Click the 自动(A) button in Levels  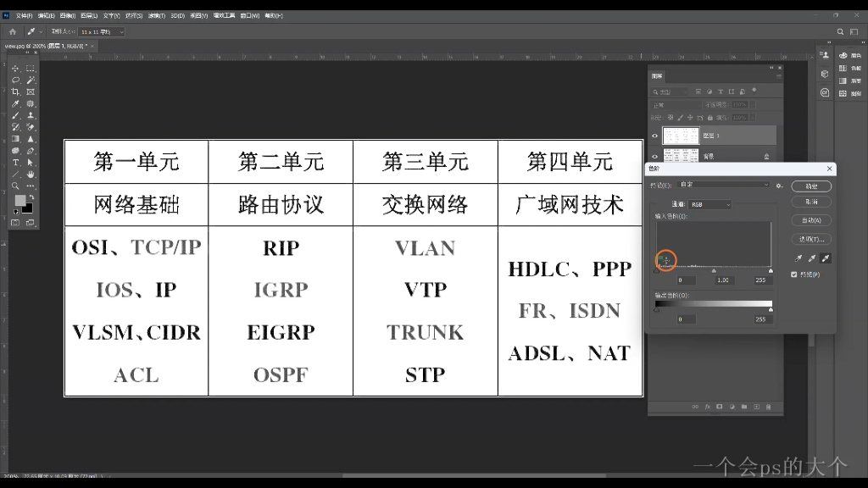pyautogui.click(x=811, y=220)
